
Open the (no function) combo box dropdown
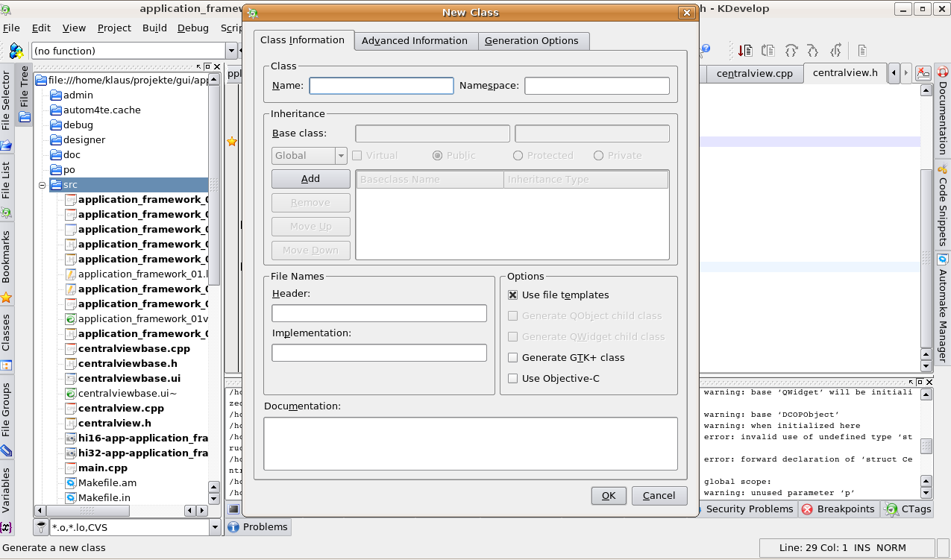point(231,51)
